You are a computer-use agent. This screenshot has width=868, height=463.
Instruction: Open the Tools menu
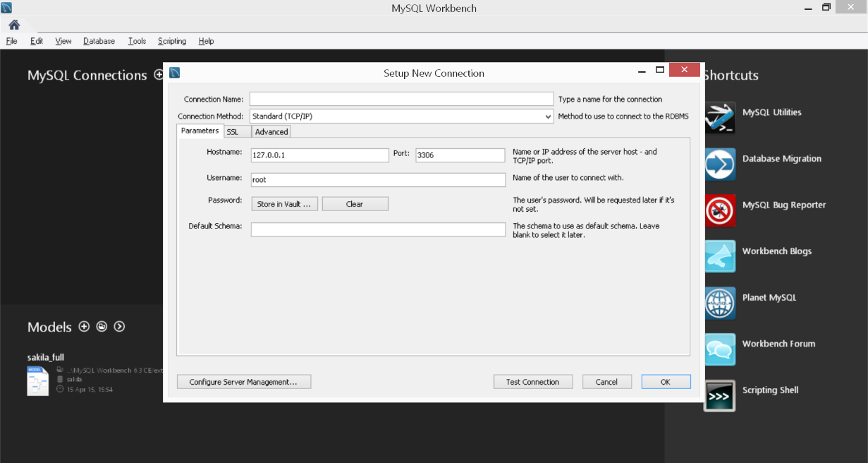click(137, 41)
